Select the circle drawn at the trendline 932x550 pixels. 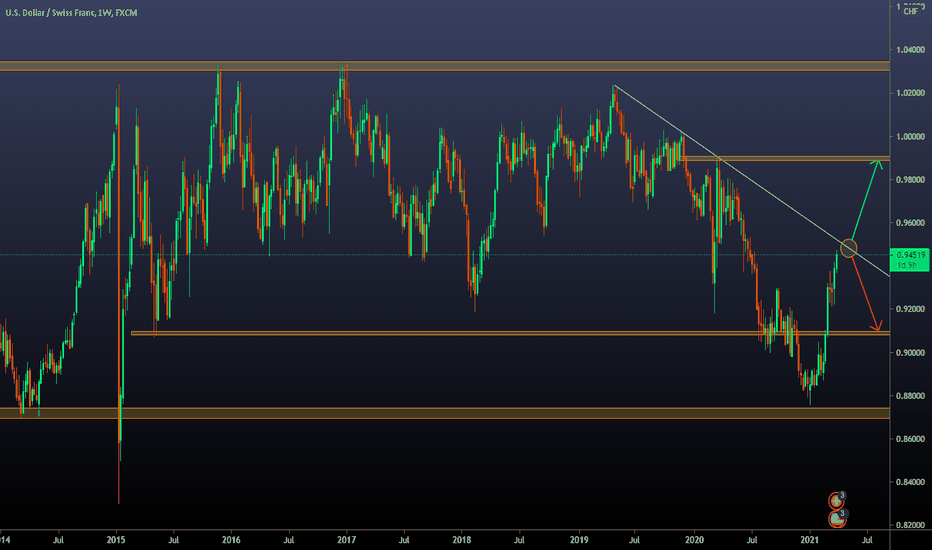click(849, 248)
